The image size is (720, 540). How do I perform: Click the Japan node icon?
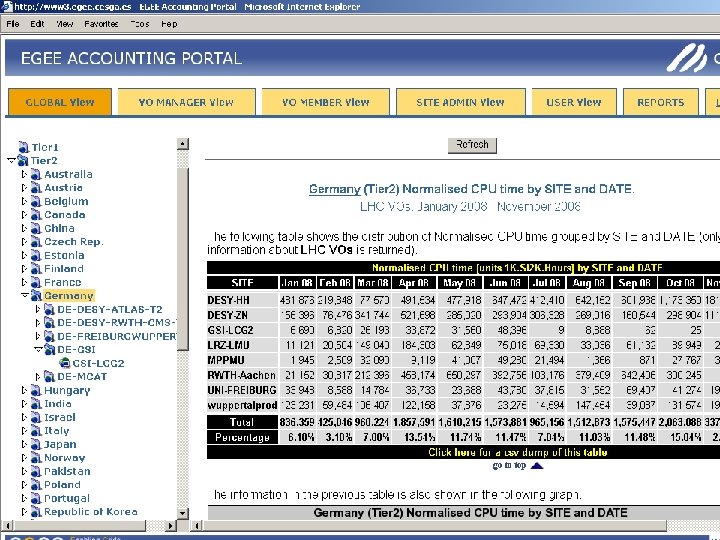tap(36, 444)
